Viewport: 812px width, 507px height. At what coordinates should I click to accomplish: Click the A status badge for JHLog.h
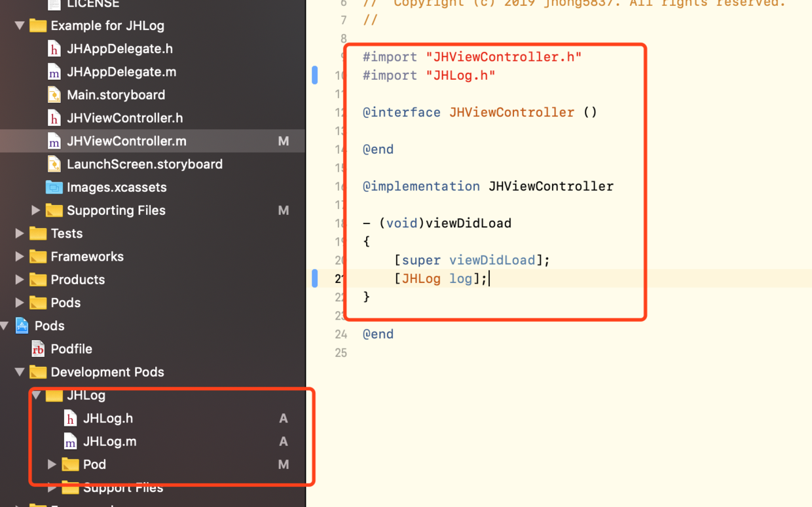tap(284, 419)
